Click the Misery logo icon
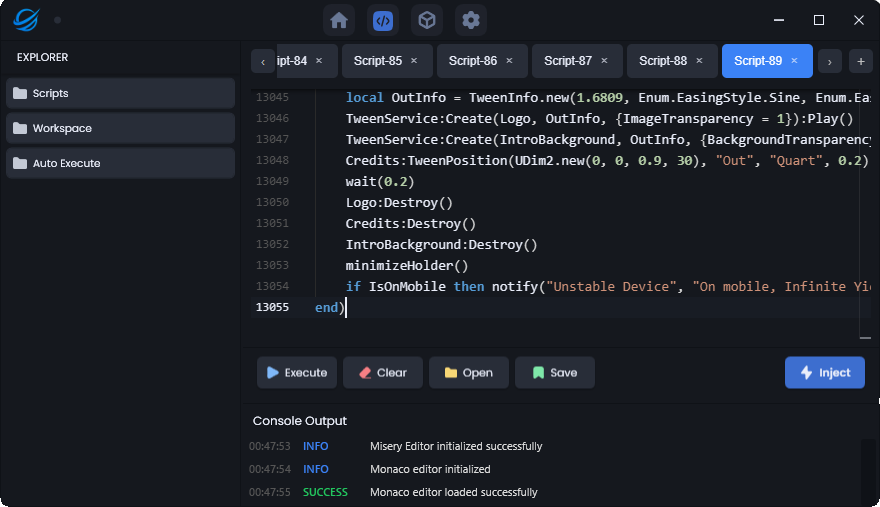The width and height of the screenshot is (880, 507). 25,20
